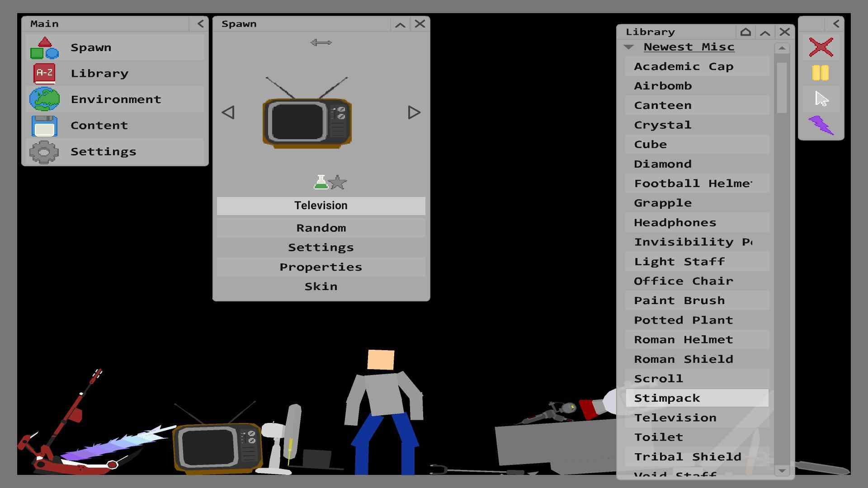The height and width of the screenshot is (488, 868).
Task: Click the Environment icon in Main panel
Action: 45,99
